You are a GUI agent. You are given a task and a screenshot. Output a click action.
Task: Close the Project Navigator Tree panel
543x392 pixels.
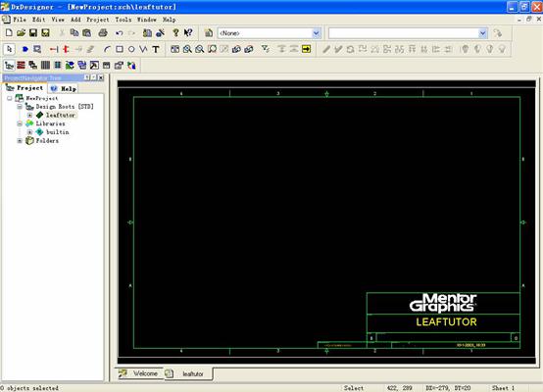coord(100,77)
